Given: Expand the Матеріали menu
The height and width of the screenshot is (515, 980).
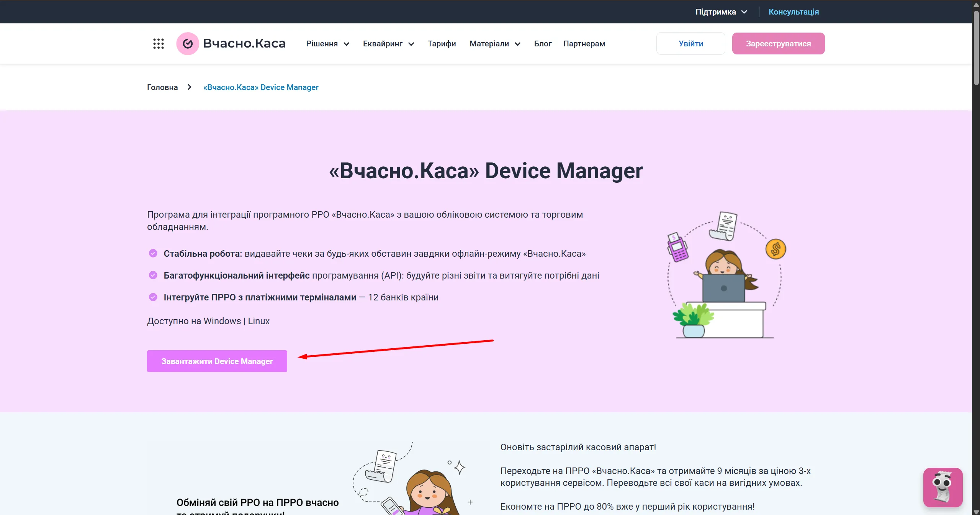Looking at the screenshot, I should (495, 44).
